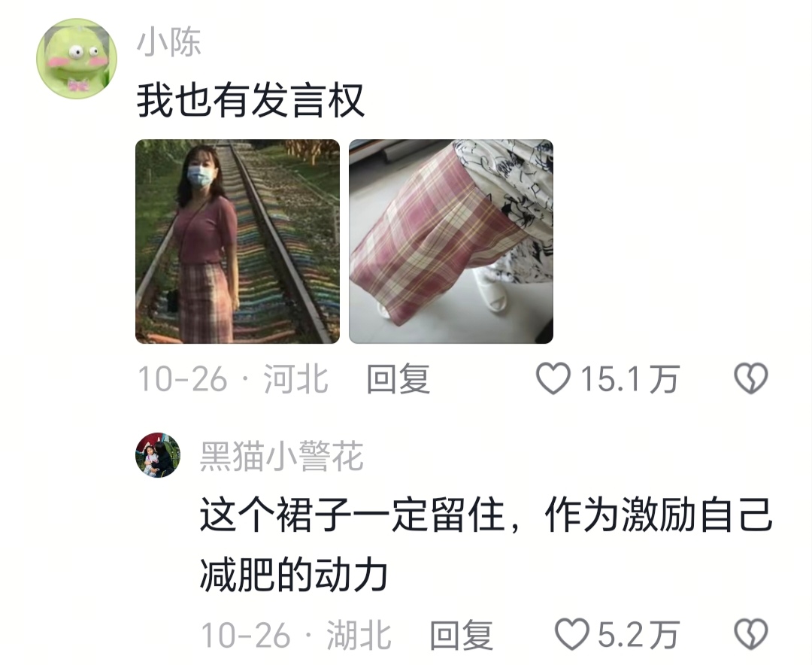This screenshot has height=665, width=812.
Task: Like 黑猫小警花's reply with the heart icon
Action: 571,634
